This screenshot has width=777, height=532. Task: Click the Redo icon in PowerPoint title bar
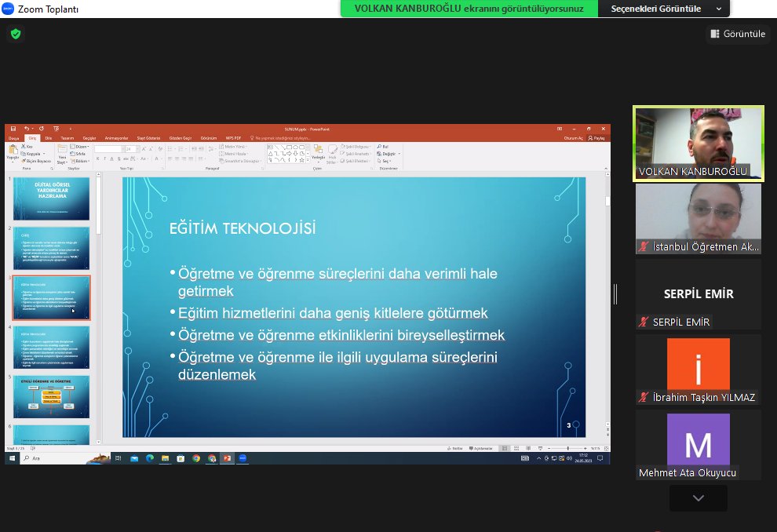pyautogui.click(x=41, y=129)
